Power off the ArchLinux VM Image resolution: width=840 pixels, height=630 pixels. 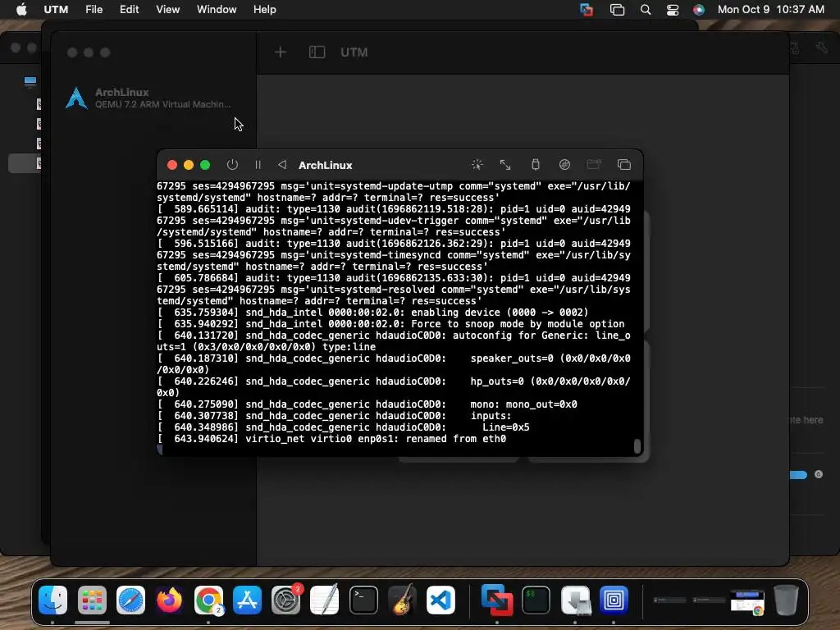tap(232, 164)
